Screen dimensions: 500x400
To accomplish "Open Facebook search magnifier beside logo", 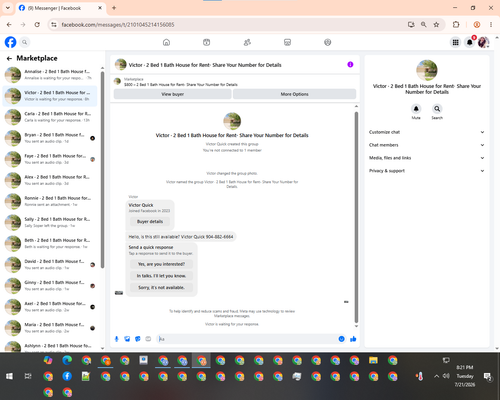I will (x=25, y=42).
